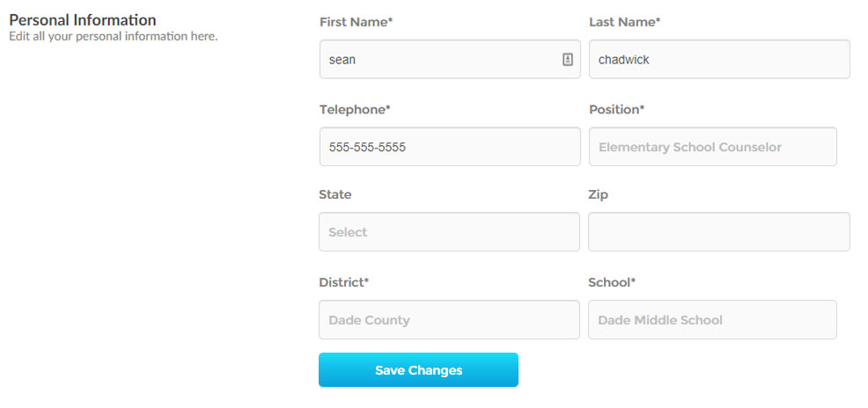The height and width of the screenshot is (408, 868).
Task: Click the Last Name* label
Action: coord(624,22)
